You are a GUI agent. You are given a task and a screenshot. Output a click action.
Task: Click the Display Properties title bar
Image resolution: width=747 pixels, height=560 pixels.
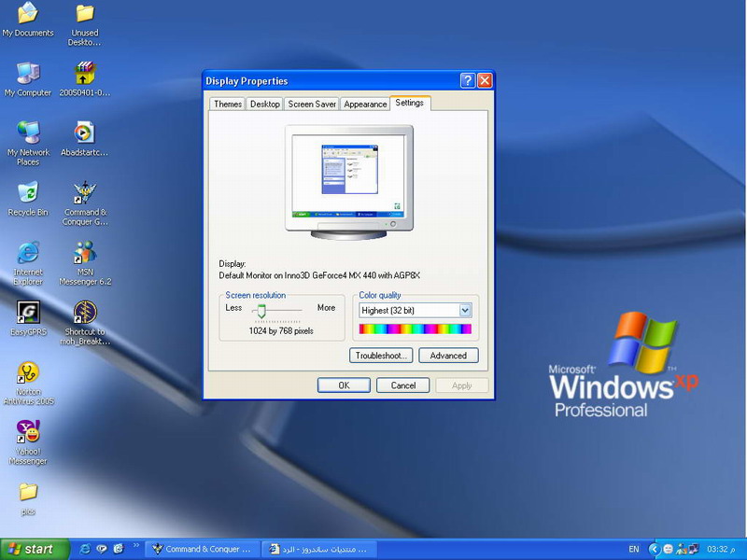click(x=331, y=81)
